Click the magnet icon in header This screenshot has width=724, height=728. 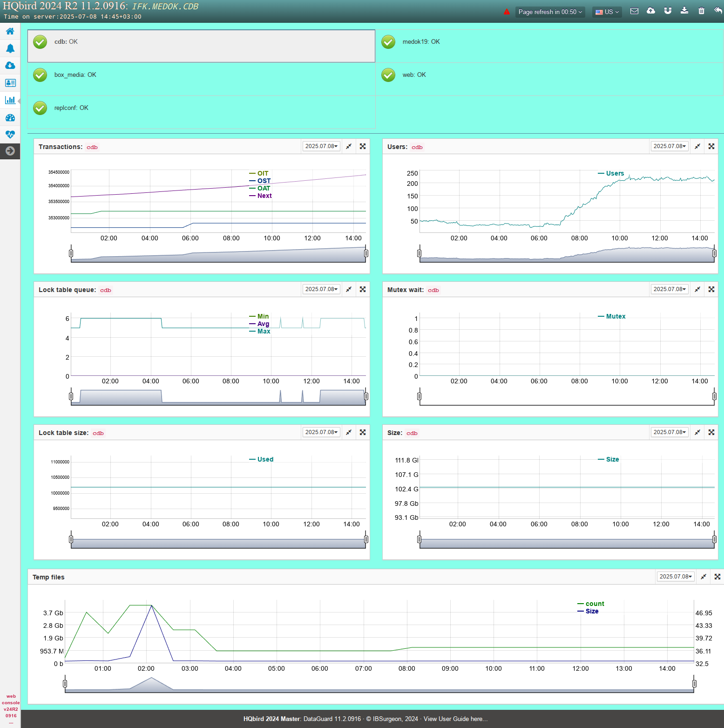pyautogui.click(x=668, y=11)
